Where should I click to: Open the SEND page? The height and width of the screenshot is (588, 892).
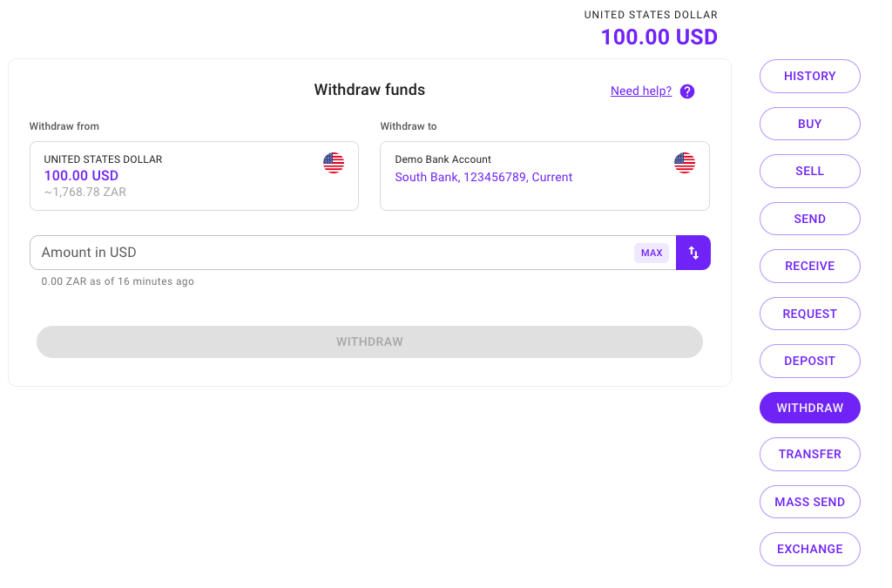coord(809,219)
